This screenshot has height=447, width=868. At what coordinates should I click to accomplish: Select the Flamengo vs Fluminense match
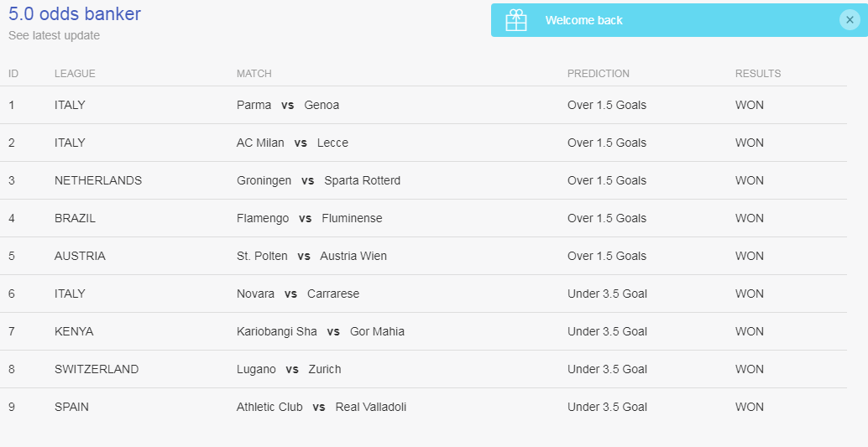click(x=310, y=218)
